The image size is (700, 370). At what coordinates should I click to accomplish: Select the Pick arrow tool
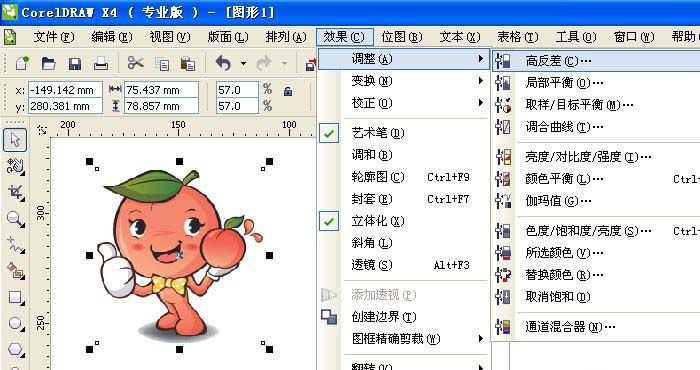pyautogui.click(x=16, y=139)
